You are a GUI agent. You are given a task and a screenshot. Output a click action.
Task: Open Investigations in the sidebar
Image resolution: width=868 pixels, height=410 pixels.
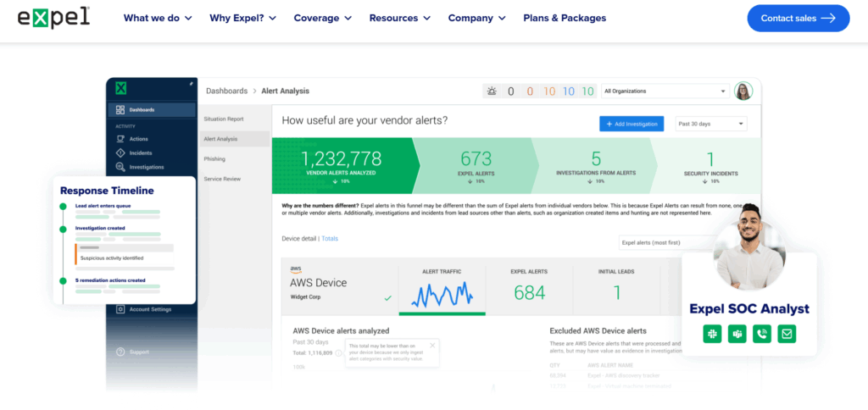click(147, 167)
